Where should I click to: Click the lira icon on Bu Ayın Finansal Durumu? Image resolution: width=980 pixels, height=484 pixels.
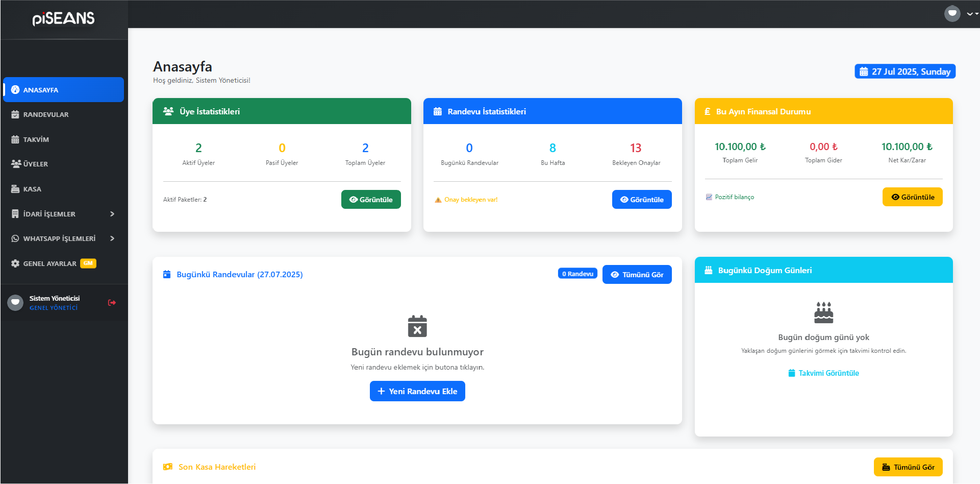click(x=707, y=111)
